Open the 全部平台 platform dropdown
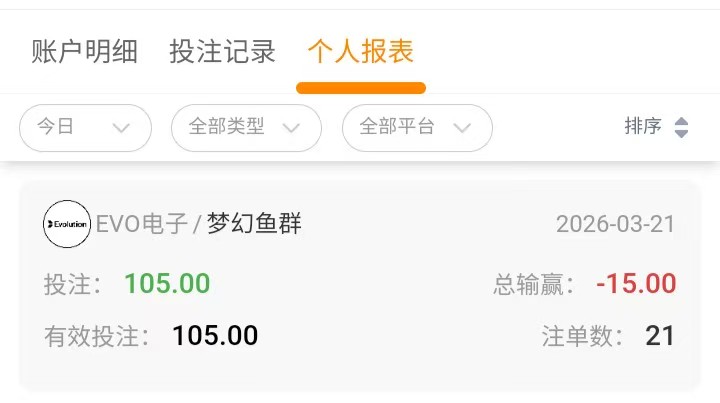The image size is (720, 403). coord(417,128)
